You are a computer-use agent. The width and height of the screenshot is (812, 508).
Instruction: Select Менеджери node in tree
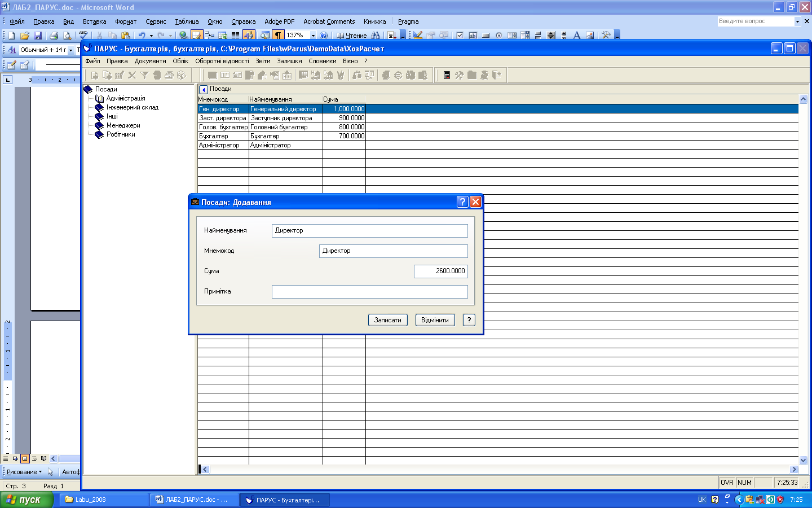123,125
